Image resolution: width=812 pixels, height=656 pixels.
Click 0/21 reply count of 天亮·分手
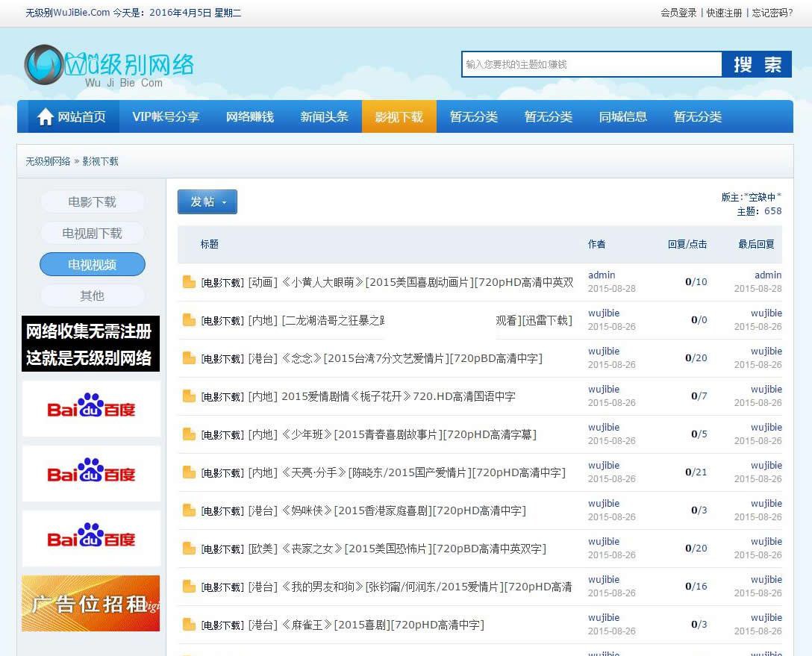coord(696,472)
